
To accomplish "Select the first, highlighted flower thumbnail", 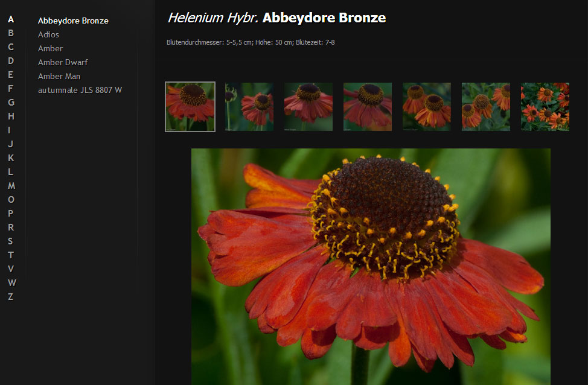I will [190, 107].
